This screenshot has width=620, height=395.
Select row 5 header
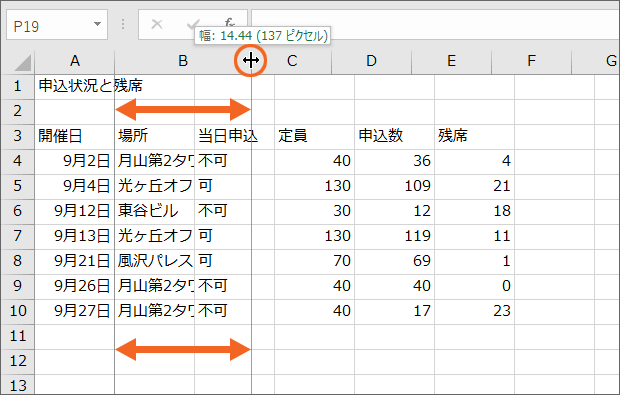tap(17, 186)
